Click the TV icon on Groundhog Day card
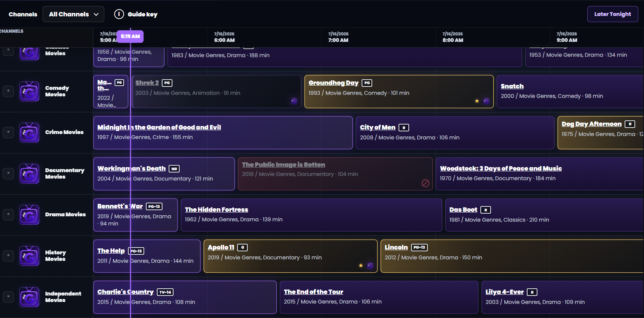Image resolution: width=644 pixels, height=318 pixels. pyautogui.click(x=486, y=101)
